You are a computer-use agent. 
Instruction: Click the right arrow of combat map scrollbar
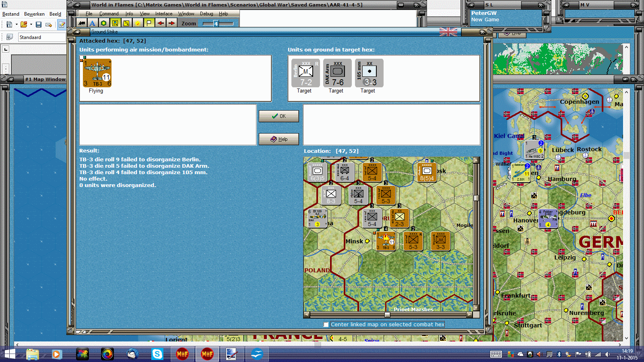[469, 315]
